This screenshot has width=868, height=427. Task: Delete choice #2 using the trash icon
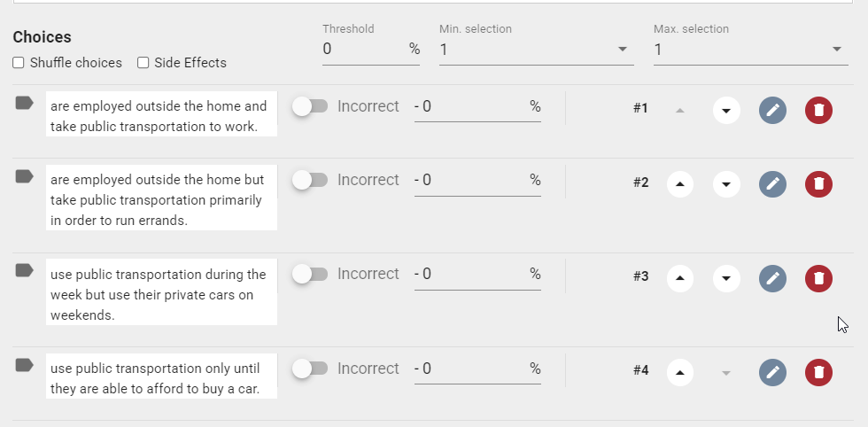[818, 184]
